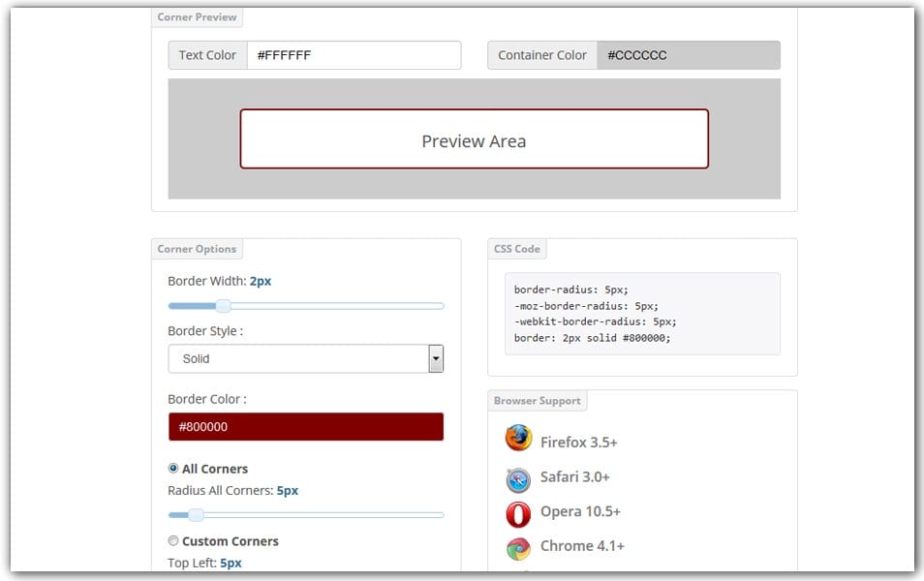Viewport: 924px width, 581px height.
Task: Click the Text Color #FFFFFF input
Action: click(x=354, y=55)
